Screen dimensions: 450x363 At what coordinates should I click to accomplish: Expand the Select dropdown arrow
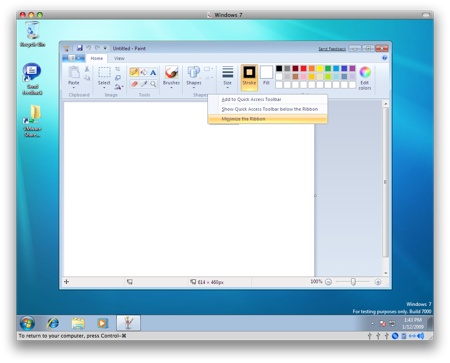tap(104, 88)
